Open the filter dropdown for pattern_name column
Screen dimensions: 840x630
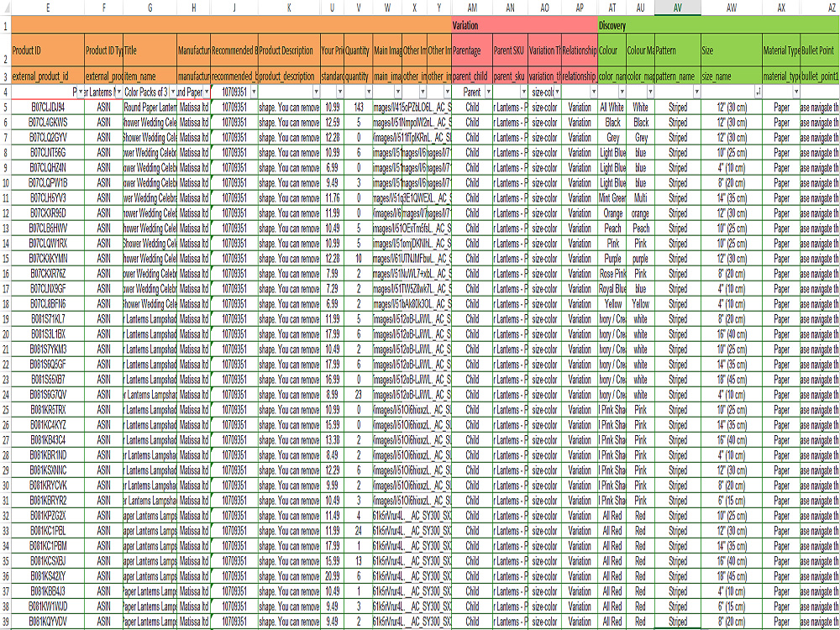coord(696,92)
